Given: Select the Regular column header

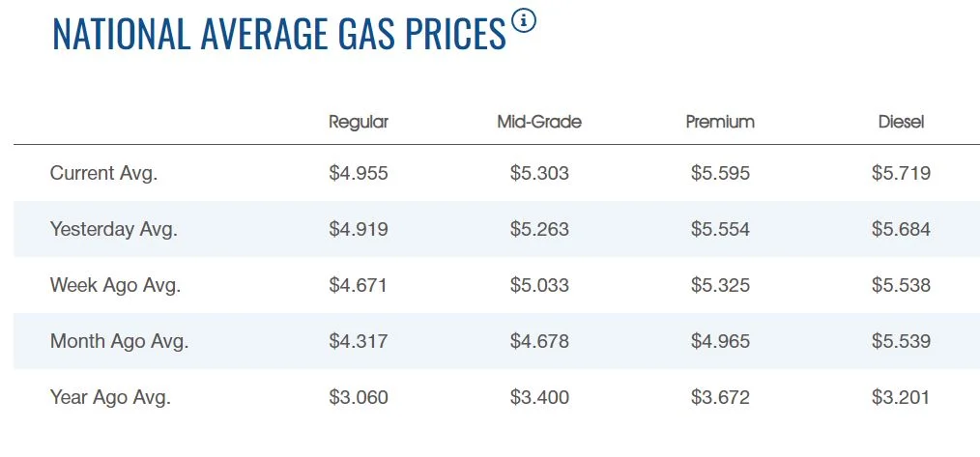Looking at the screenshot, I should pos(359,122).
